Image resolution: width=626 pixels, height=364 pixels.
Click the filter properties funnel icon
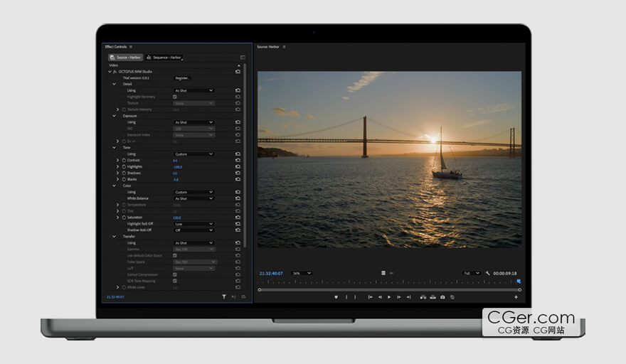click(223, 296)
